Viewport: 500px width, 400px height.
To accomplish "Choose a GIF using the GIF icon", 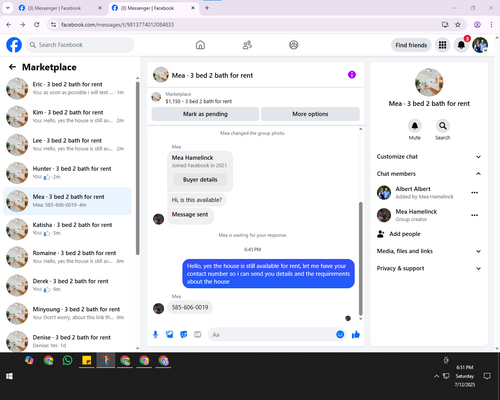I will 198,334.
